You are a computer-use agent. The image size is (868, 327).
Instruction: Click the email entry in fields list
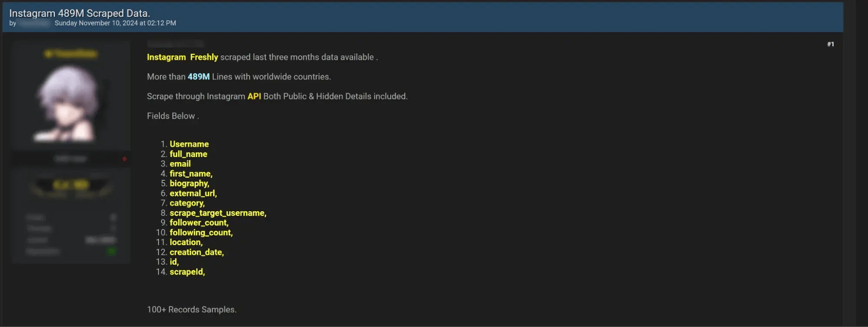click(x=180, y=163)
